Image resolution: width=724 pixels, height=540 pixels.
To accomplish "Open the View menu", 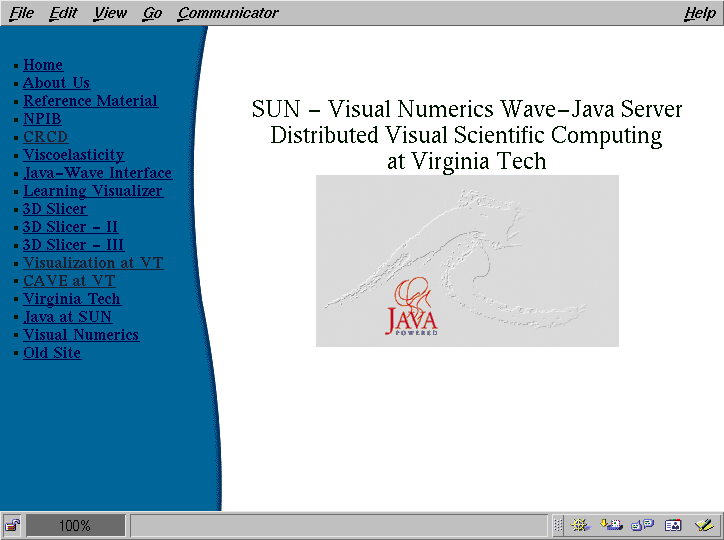I will tap(110, 13).
